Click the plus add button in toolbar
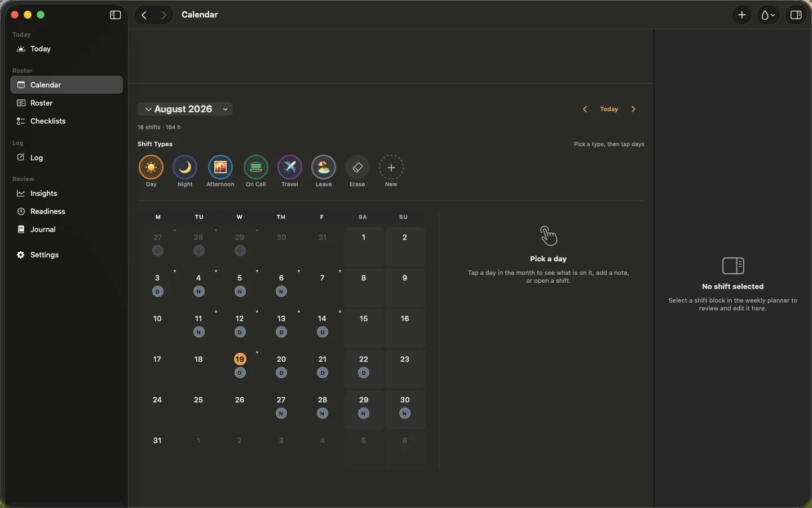 click(x=743, y=15)
